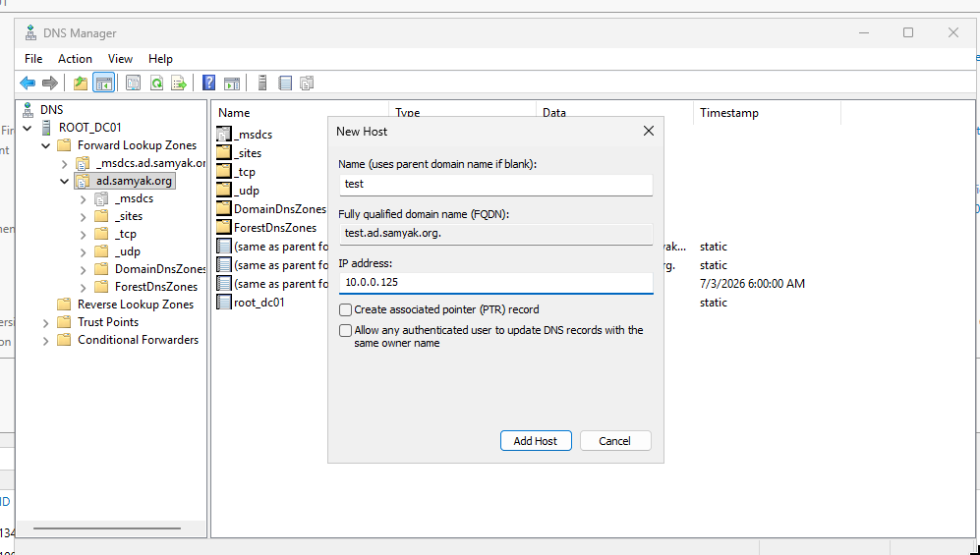Click the Refresh toolbar icon

point(156,83)
